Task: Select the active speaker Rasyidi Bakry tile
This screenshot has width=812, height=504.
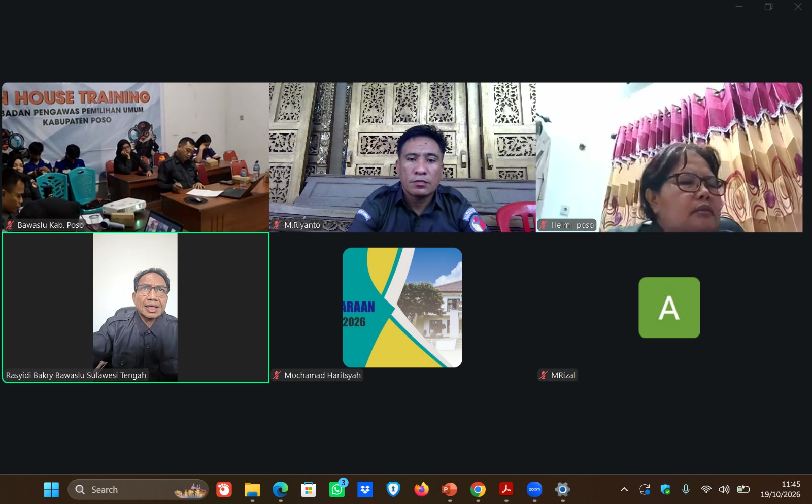Action: [136, 308]
